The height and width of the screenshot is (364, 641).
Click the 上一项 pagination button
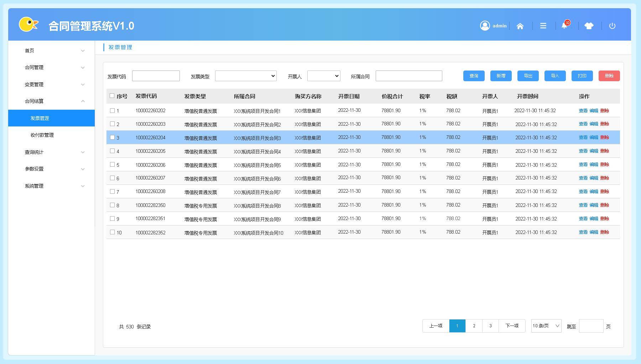pos(436,326)
